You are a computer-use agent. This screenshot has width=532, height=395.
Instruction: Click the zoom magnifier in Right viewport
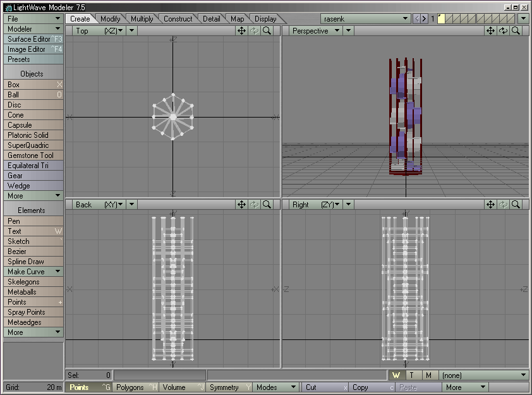[516, 204]
